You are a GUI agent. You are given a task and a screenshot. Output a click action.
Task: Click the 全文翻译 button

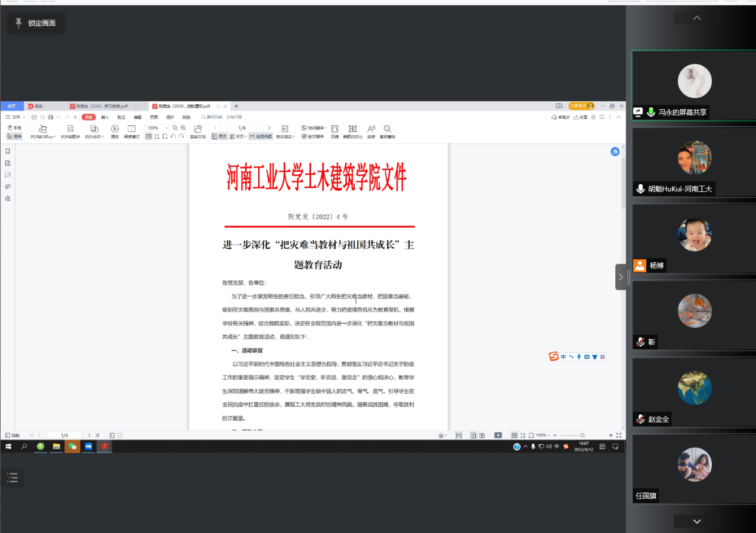click(x=312, y=137)
